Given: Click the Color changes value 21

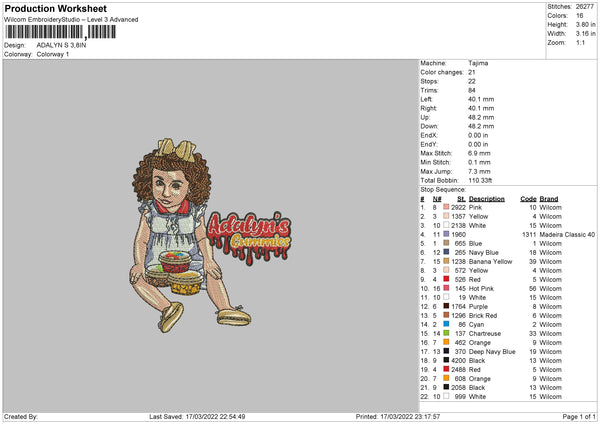Looking at the screenshot, I should (x=472, y=72).
